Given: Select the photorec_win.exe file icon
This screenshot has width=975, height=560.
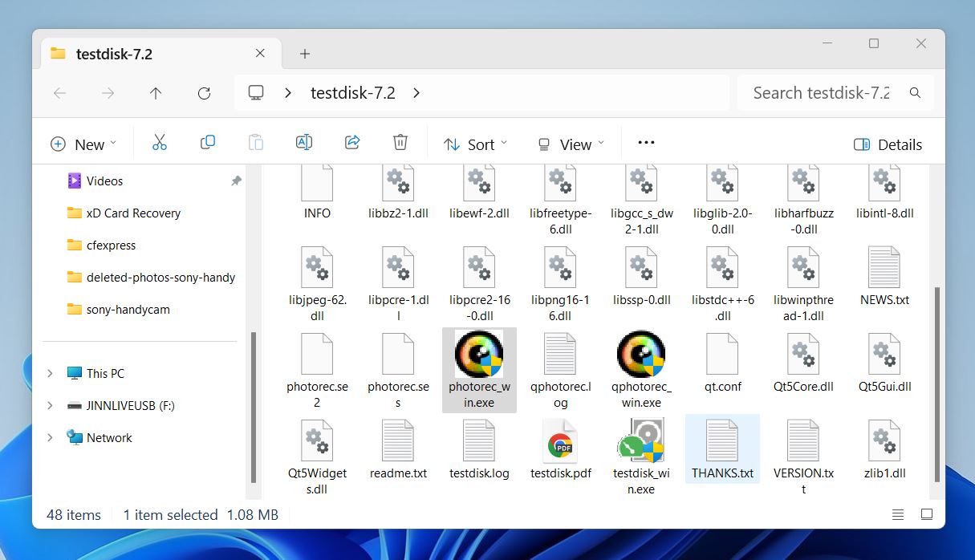Looking at the screenshot, I should coord(479,354).
